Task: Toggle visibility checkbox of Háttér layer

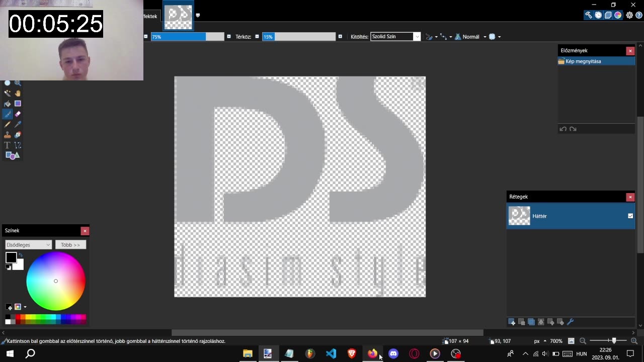Action: [630, 216]
